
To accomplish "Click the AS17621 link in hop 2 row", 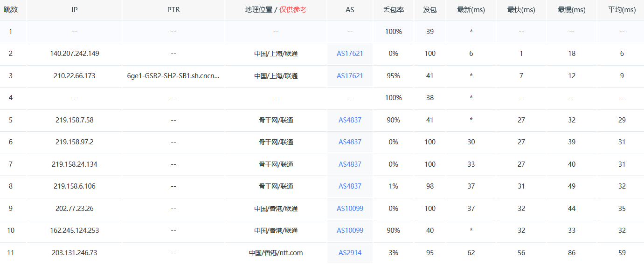I will [350, 54].
